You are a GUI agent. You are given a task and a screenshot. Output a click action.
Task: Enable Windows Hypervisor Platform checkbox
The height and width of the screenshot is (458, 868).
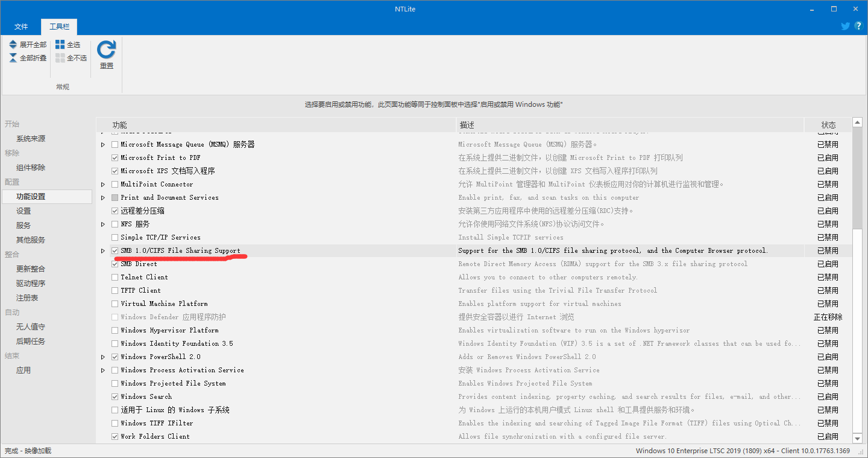115,331
